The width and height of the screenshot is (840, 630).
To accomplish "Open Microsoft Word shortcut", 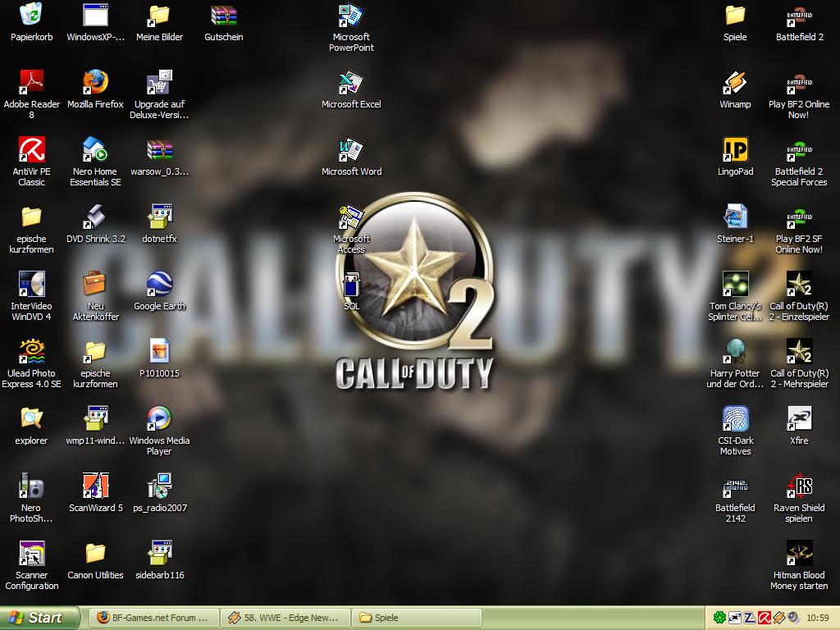I will [x=351, y=149].
